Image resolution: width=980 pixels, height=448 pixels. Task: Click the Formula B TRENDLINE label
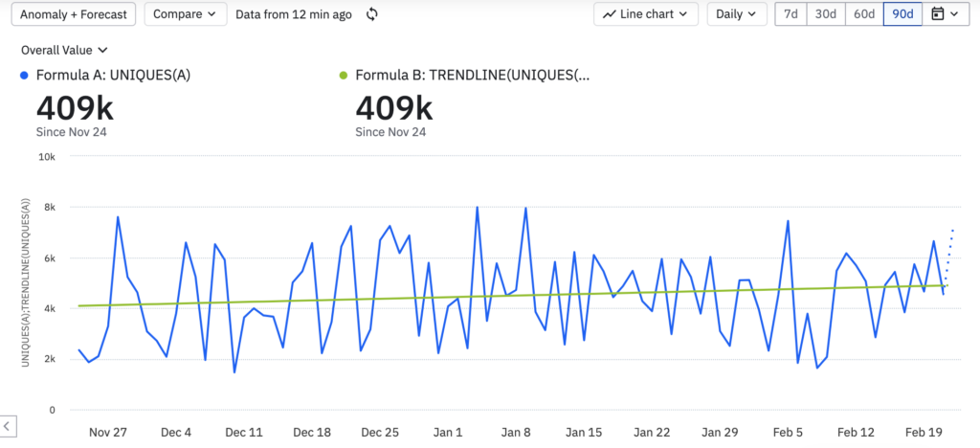[x=472, y=75]
